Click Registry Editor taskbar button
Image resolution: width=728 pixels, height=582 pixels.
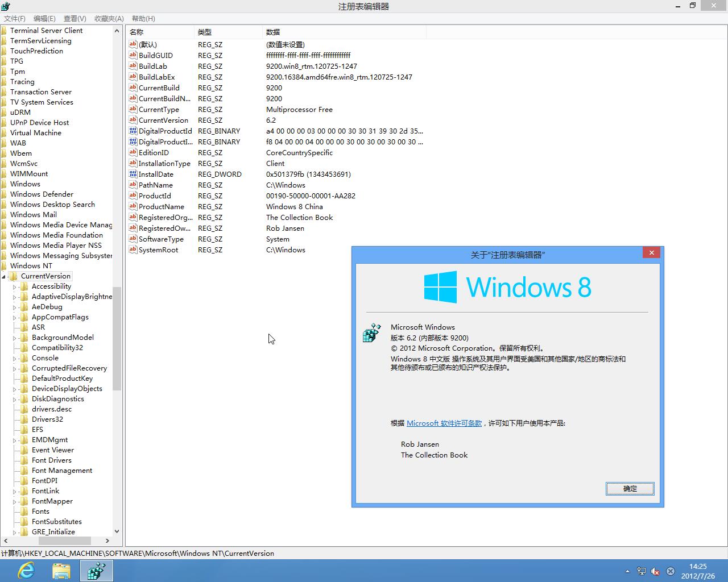click(x=96, y=571)
